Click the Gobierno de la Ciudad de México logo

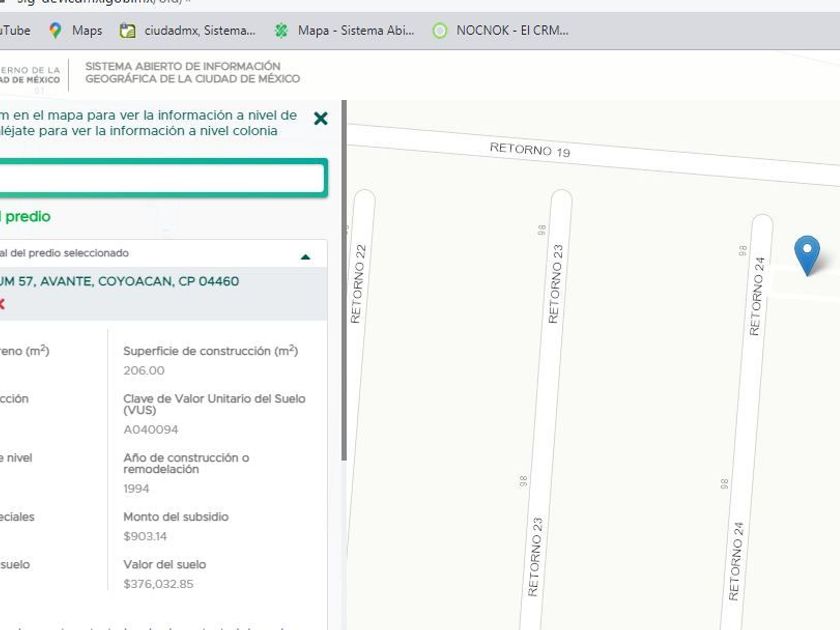point(30,74)
